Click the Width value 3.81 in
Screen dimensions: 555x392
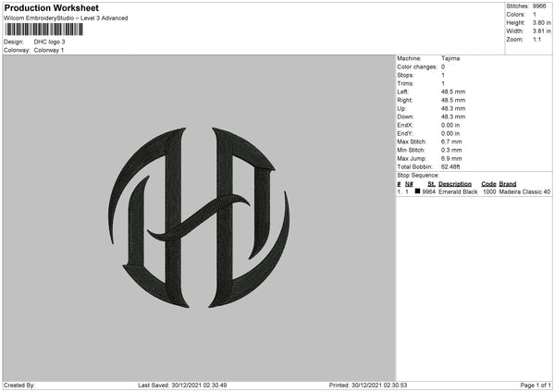tap(542, 31)
